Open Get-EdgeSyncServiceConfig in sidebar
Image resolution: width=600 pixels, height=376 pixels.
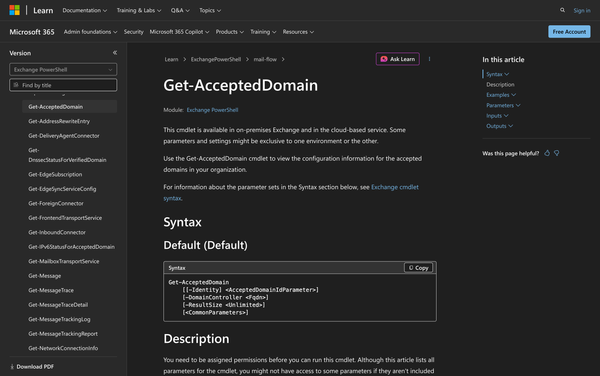(62, 189)
